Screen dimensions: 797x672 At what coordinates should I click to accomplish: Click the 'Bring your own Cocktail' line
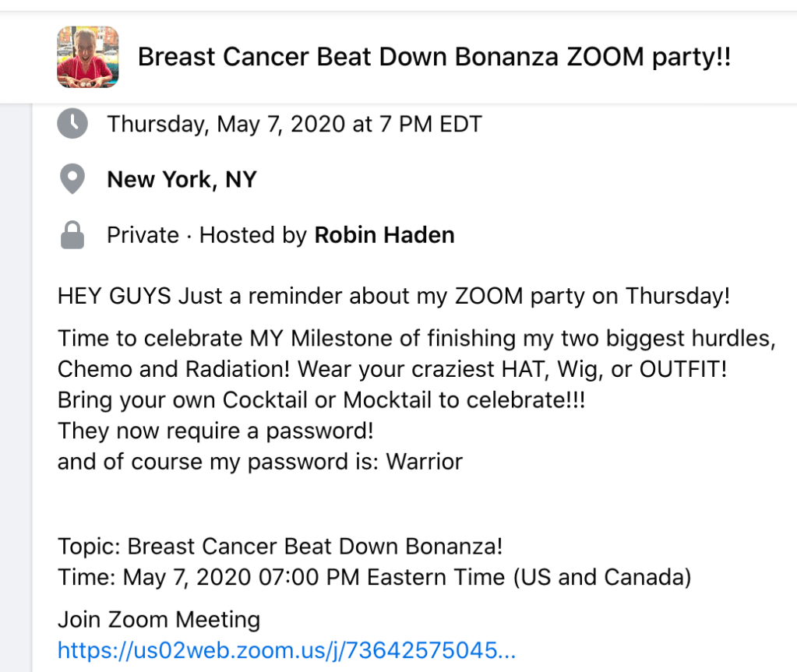tap(321, 400)
